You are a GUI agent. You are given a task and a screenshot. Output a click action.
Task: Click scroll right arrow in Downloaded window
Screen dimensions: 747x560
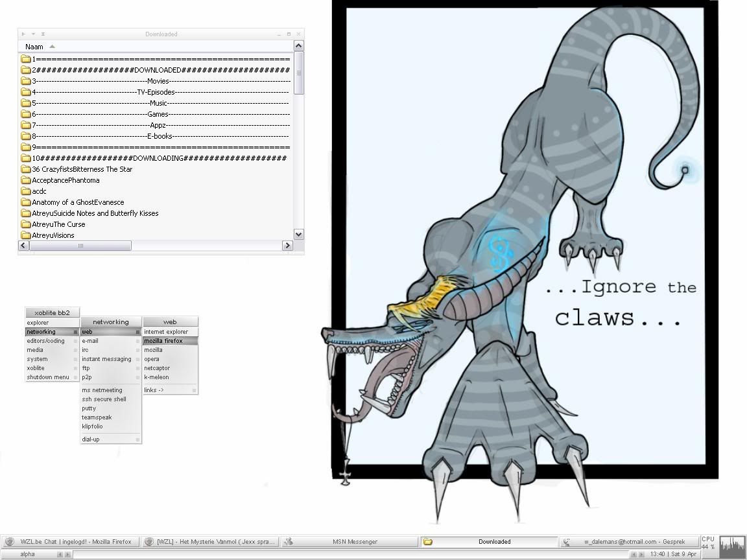(x=287, y=246)
